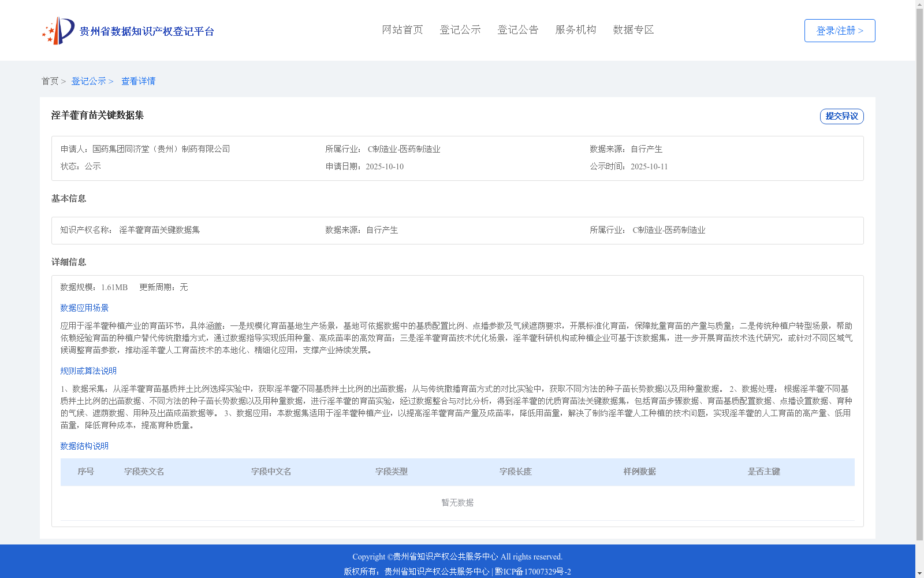
Task: Go to 登记公告 in top navigation
Action: (518, 29)
